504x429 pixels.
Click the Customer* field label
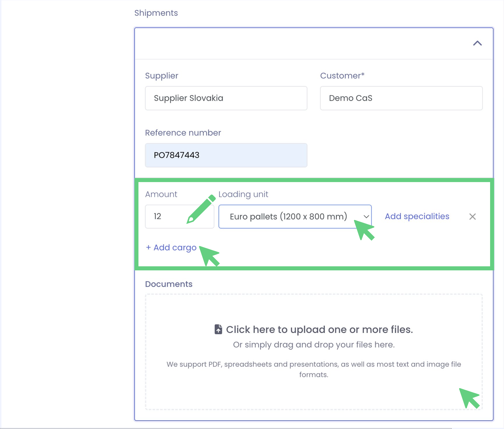coord(342,76)
